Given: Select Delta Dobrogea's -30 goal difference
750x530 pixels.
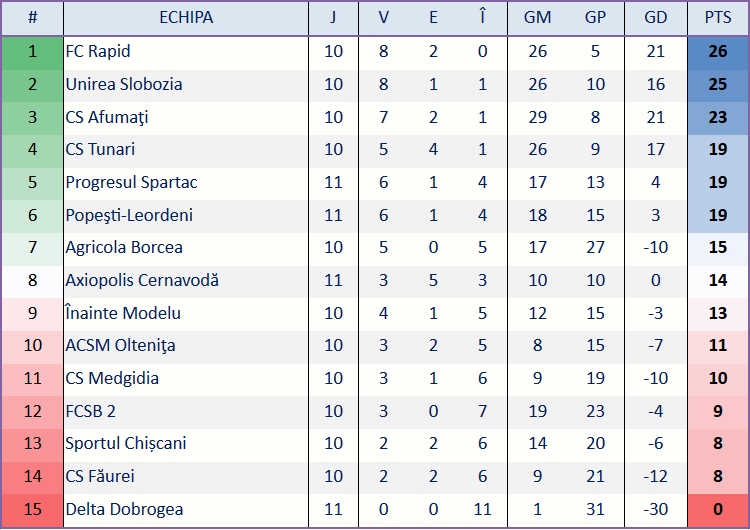Looking at the screenshot, I should 655,509.
